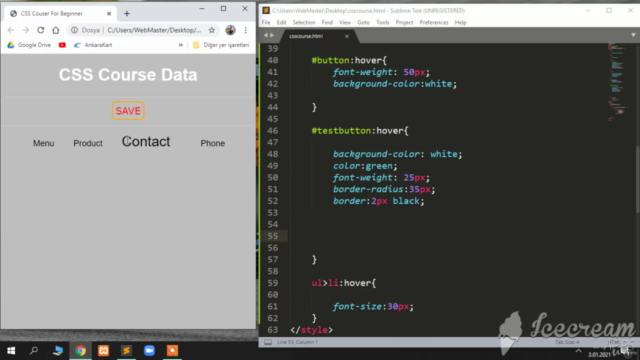This screenshot has width=640, height=360.
Task: Select Product item on webpage
Action: [88, 143]
